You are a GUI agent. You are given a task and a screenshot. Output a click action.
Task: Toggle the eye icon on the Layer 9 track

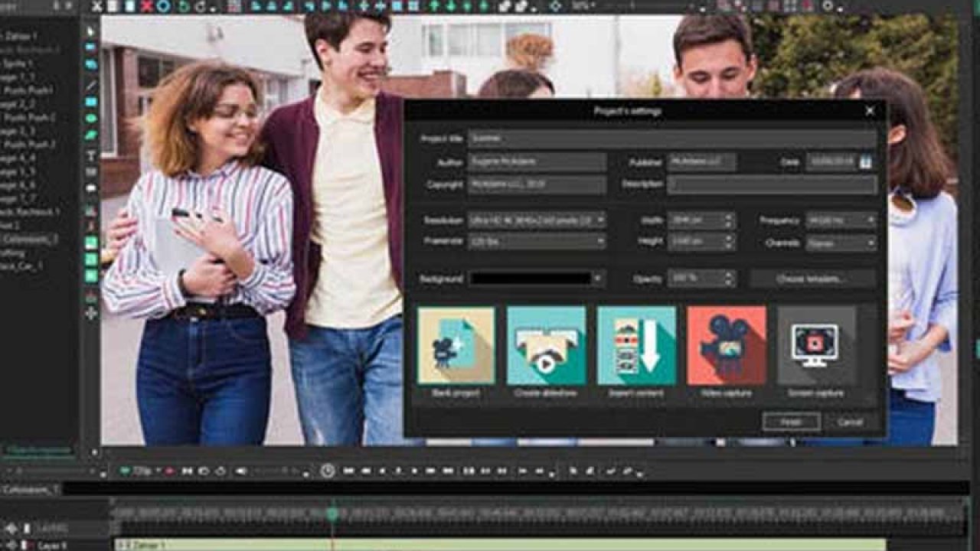click(x=10, y=545)
